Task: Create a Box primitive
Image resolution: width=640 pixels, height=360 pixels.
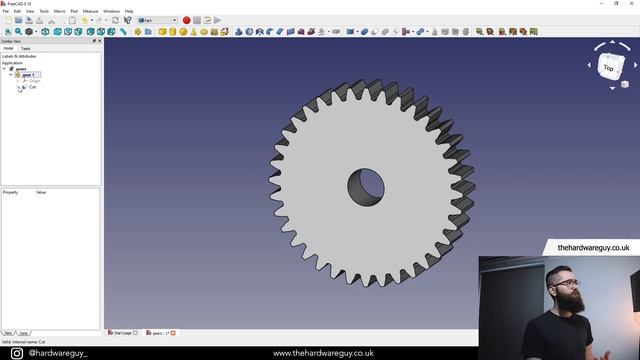Action: [x=162, y=31]
